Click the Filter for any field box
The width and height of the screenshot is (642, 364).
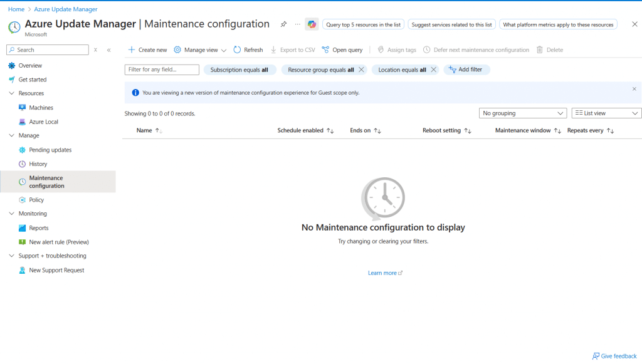click(162, 70)
